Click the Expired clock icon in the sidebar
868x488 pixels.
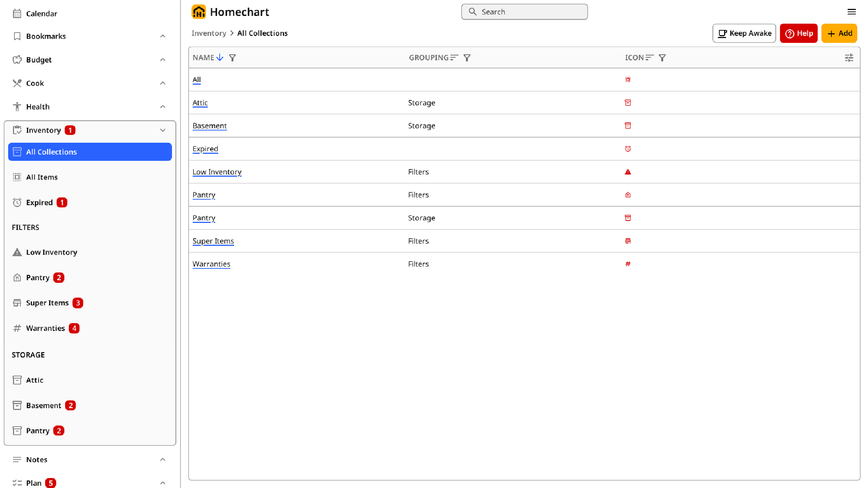(17, 202)
